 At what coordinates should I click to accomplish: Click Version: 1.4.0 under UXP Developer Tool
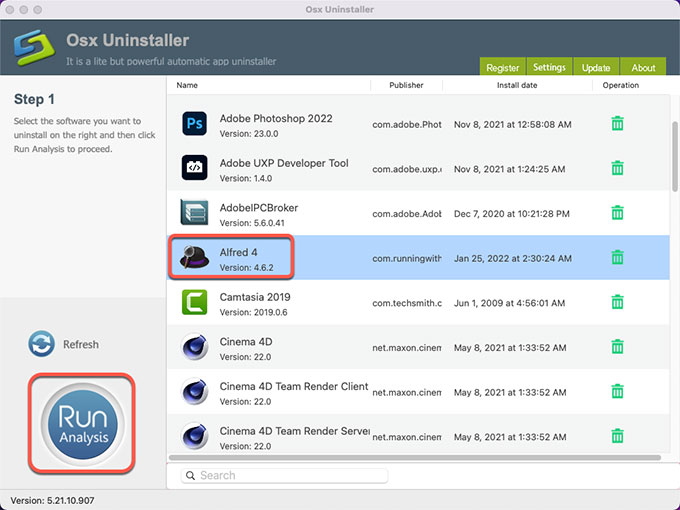point(246,179)
